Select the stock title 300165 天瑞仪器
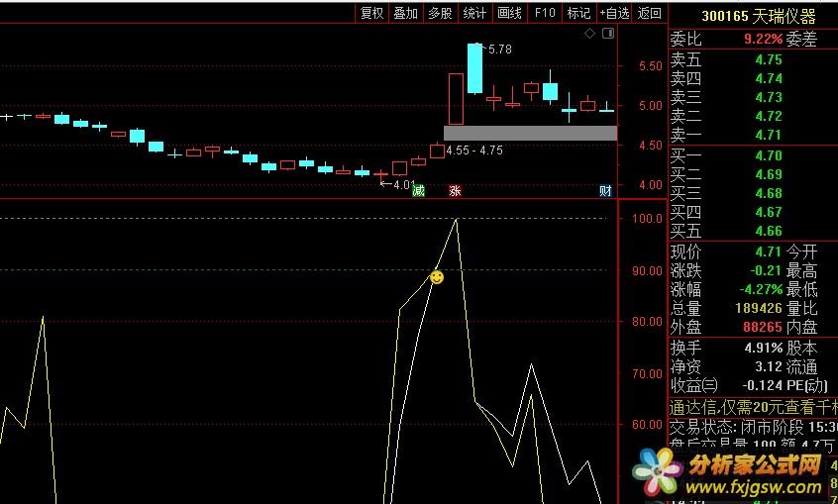The height and width of the screenshot is (504, 838). (x=759, y=16)
